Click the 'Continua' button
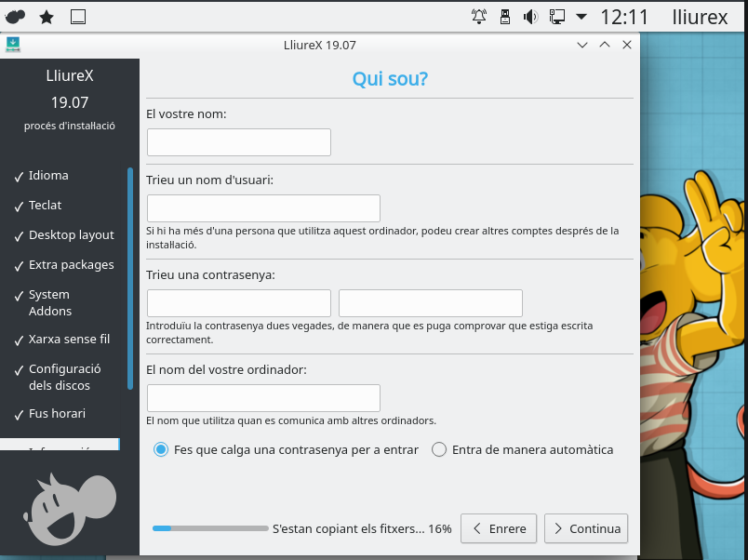Viewport: 748px width, 560px height. pyautogui.click(x=586, y=528)
